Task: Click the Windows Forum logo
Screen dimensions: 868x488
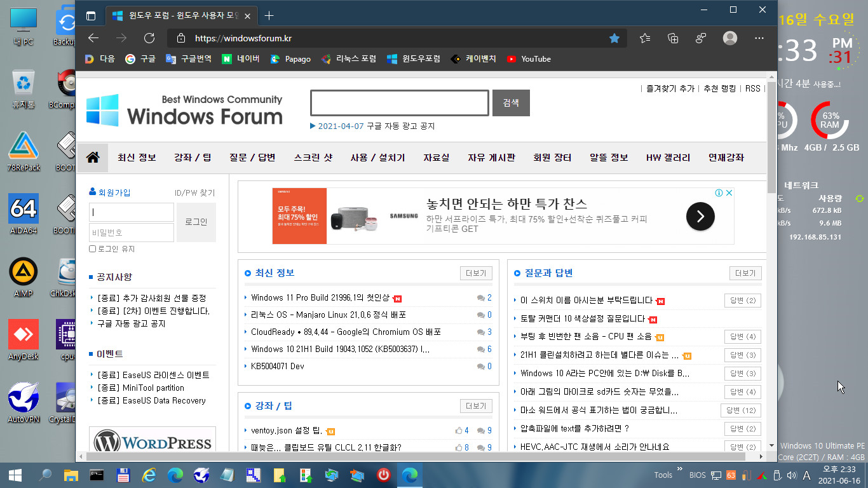Action: click(184, 111)
